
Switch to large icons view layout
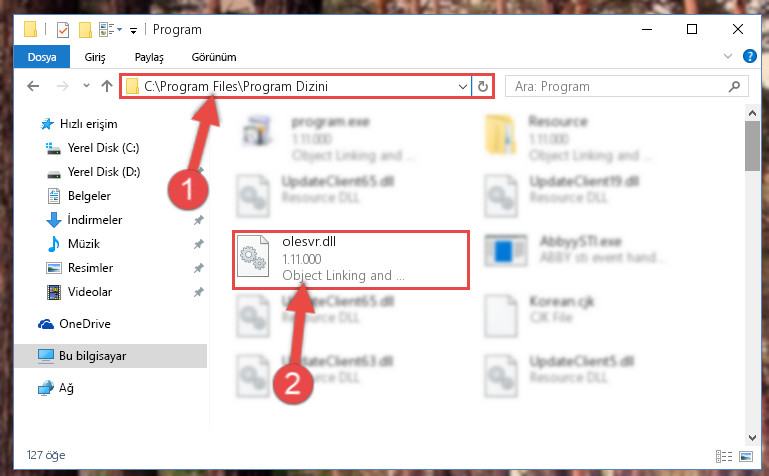[745, 456]
